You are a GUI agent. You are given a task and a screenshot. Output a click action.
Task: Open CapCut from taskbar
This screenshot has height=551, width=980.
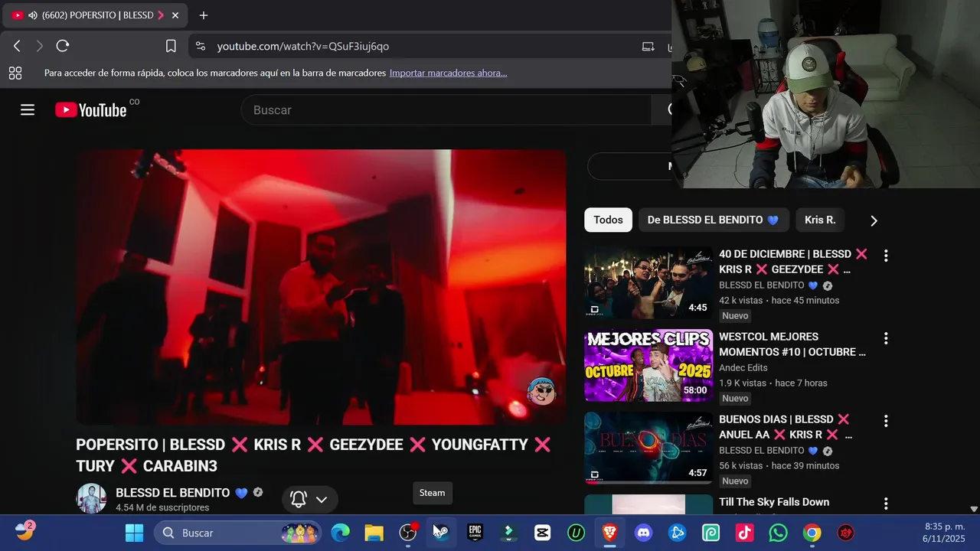[542, 533]
